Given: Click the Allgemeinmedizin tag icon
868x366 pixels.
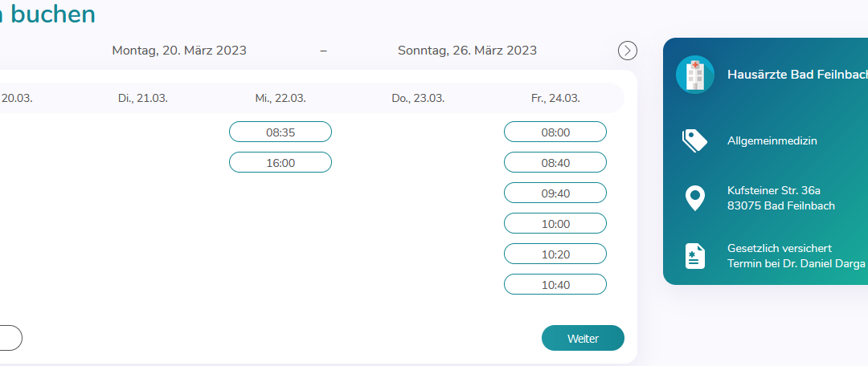Looking at the screenshot, I should 694,140.
